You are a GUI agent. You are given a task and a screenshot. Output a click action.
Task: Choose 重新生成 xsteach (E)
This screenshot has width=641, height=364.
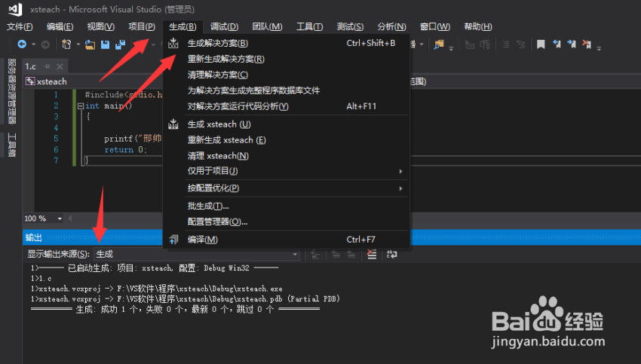(x=287, y=140)
